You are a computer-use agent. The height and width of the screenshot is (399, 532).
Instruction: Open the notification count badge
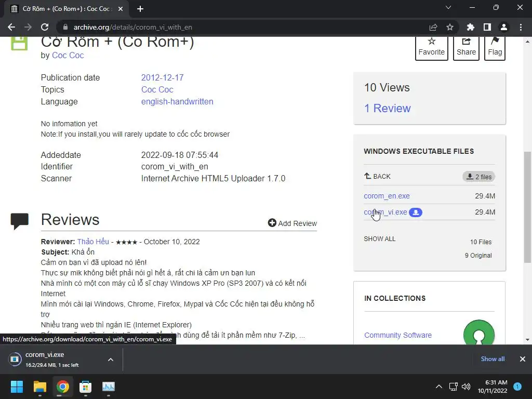click(x=517, y=386)
